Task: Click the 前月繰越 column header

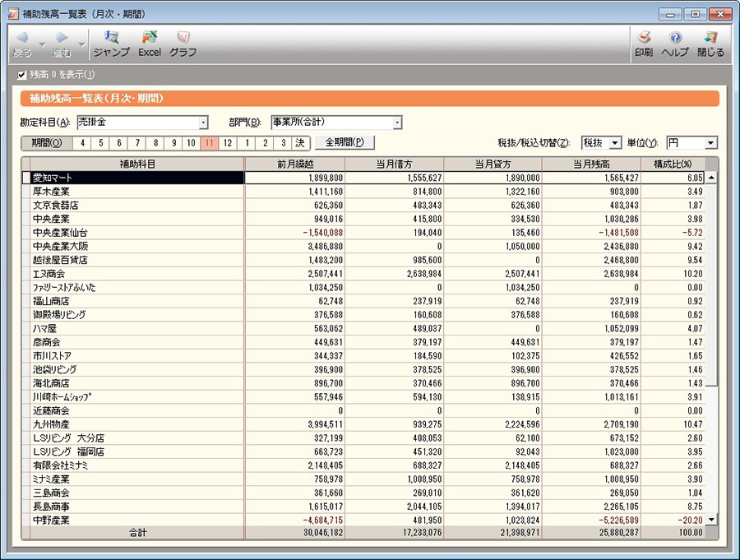Action: click(x=295, y=164)
